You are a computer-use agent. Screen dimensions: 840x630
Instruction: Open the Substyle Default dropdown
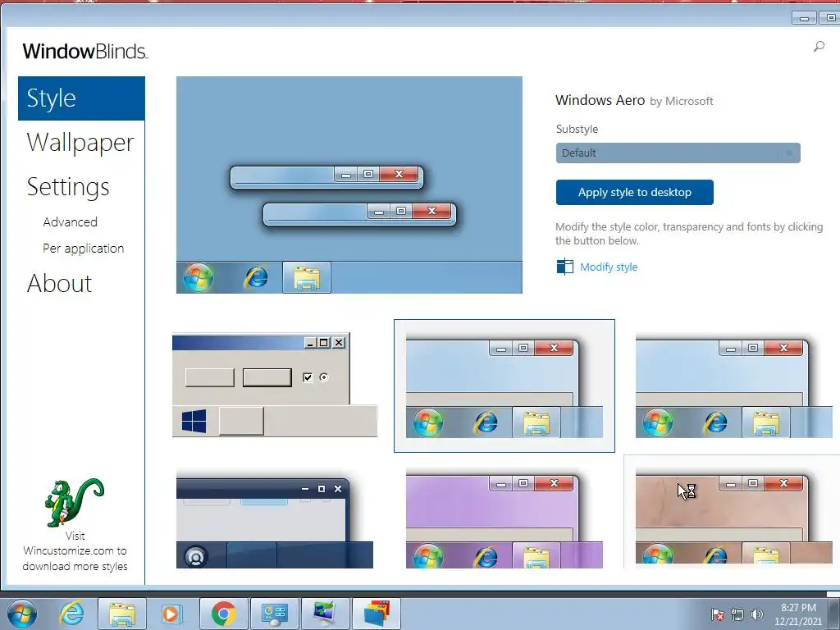point(678,153)
